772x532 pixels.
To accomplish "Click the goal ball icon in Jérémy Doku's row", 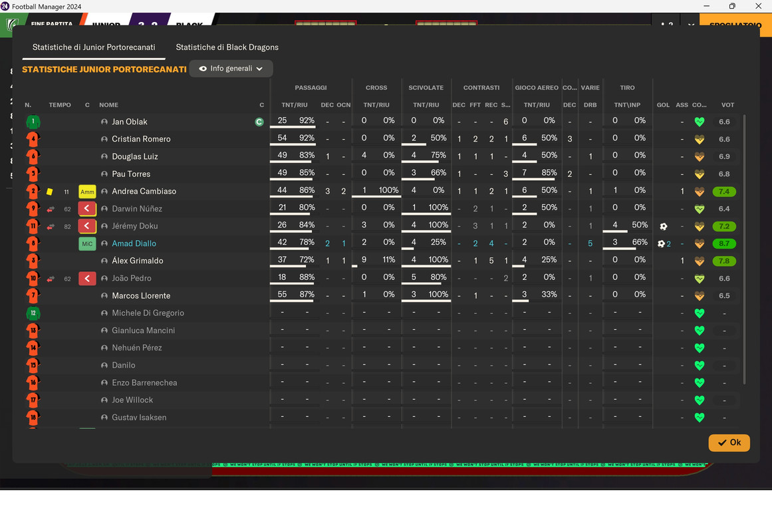I will coord(663,227).
